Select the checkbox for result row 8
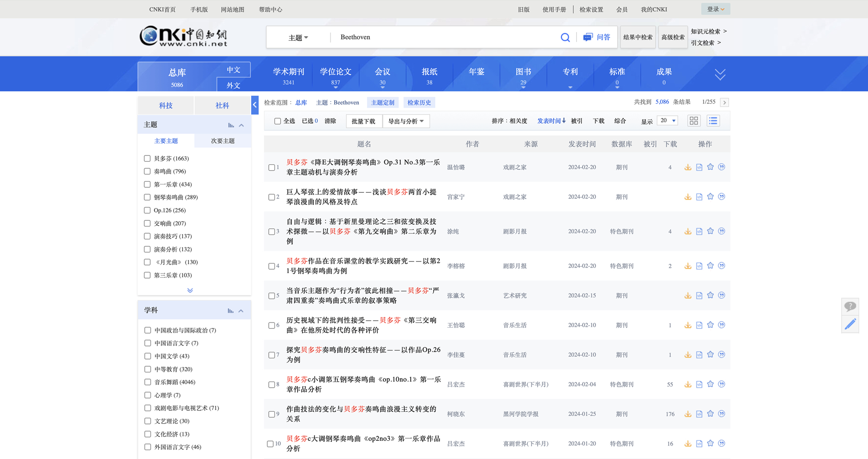Image resolution: width=868 pixels, height=459 pixels. tap(272, 385)
